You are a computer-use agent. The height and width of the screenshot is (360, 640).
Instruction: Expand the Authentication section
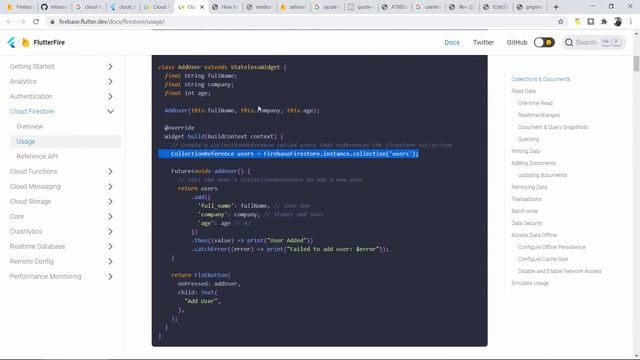[110, 97]
